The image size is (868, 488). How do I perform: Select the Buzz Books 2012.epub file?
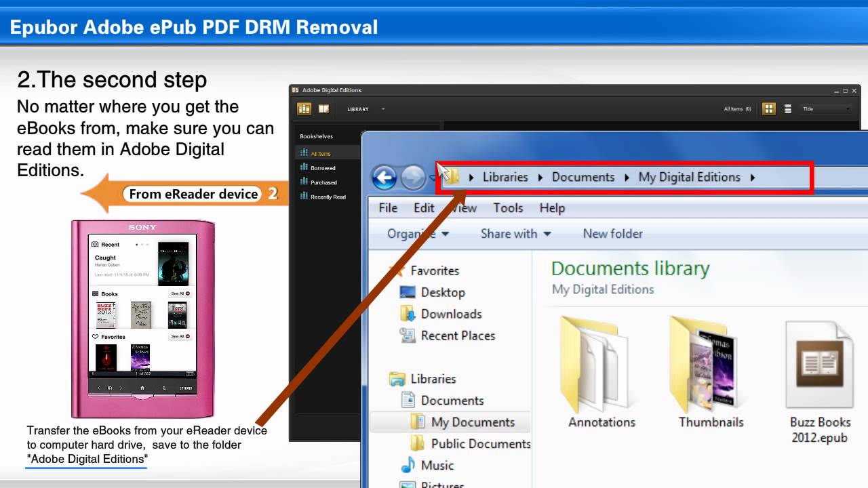819,383
